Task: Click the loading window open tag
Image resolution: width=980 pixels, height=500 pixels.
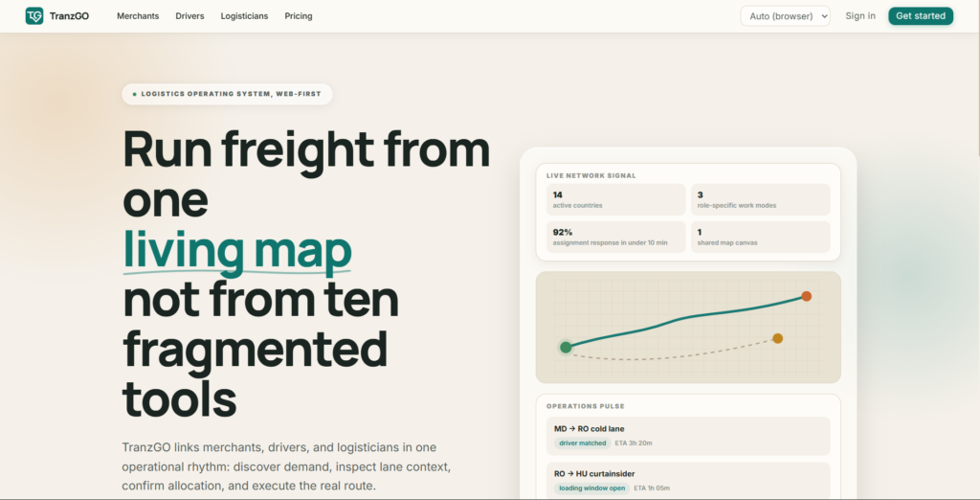Action: (591, 489)
